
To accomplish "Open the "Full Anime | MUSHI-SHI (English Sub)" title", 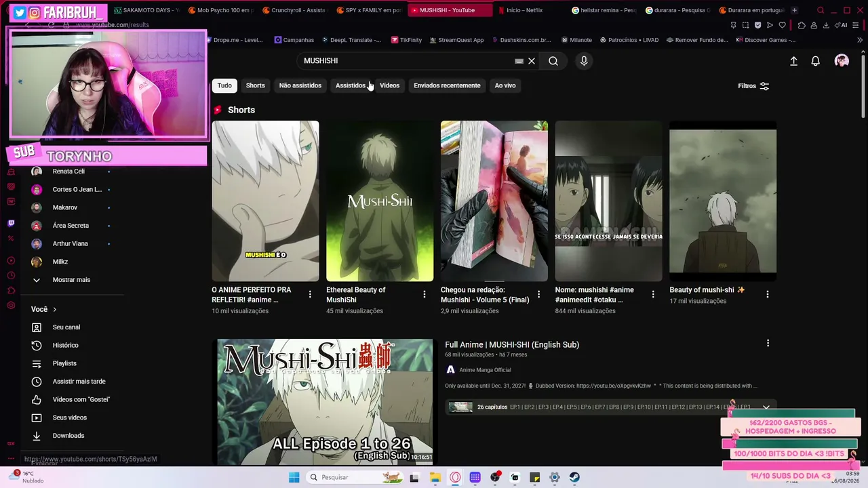I will click(512, 344).
